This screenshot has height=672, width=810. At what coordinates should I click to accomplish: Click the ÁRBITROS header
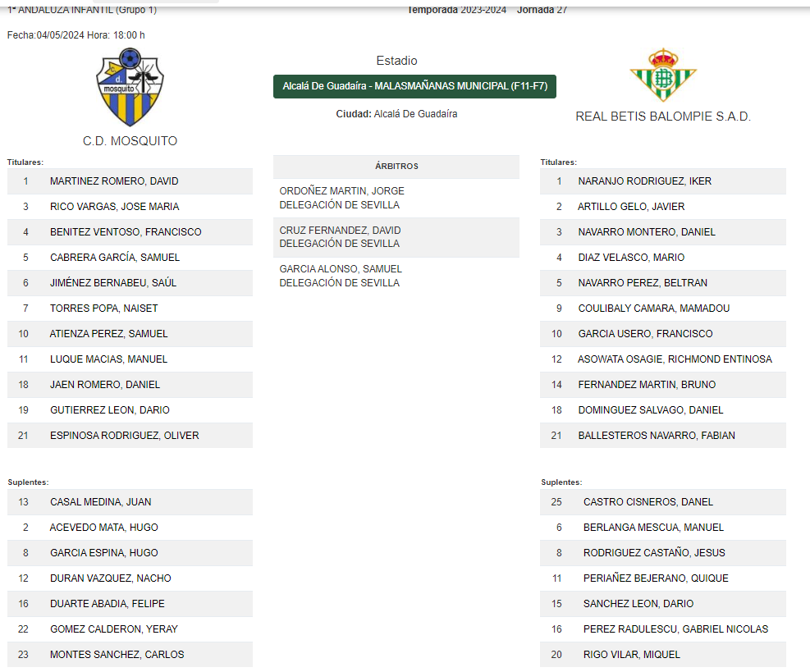click(x=396, y=166)
